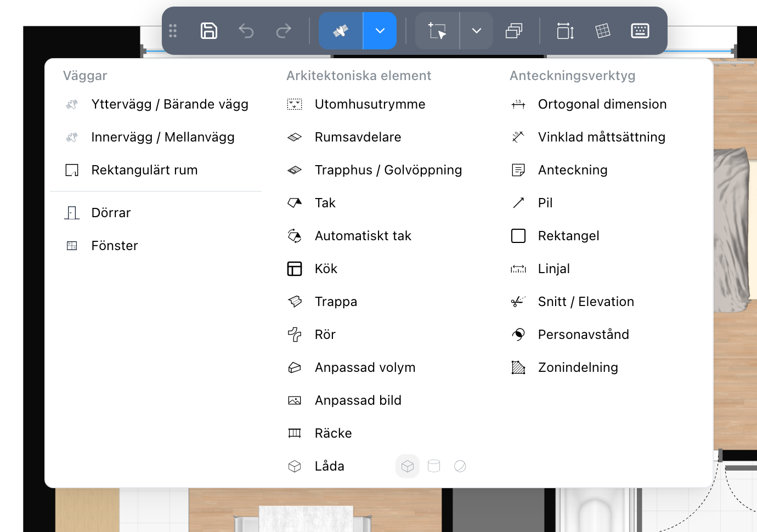Choose the Rumsavdelare tool
This screenshot has height=532, width=757.
click(344, 137)
